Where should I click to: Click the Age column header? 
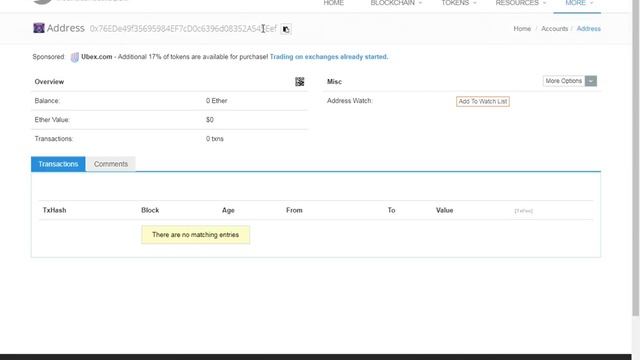point(228,210)
